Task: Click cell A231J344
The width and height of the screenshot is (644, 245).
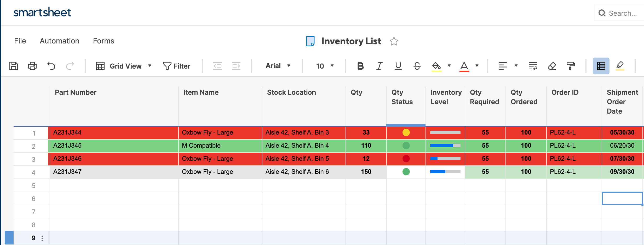Action: [114, 133]
